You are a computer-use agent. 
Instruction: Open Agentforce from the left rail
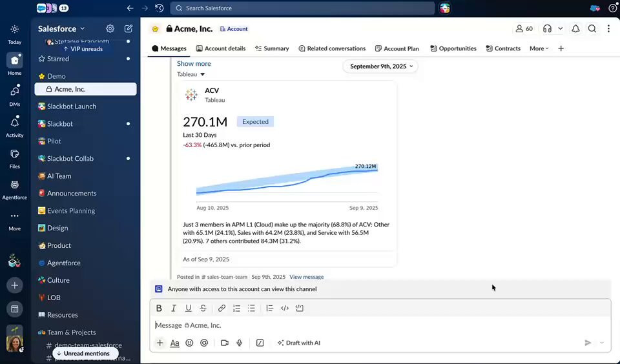(15, 189)
